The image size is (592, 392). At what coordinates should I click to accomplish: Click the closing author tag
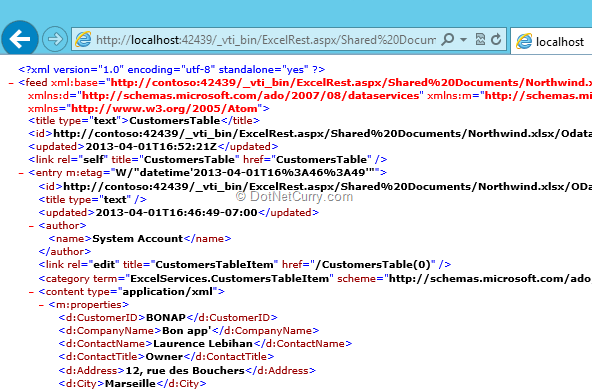[65, 252]
